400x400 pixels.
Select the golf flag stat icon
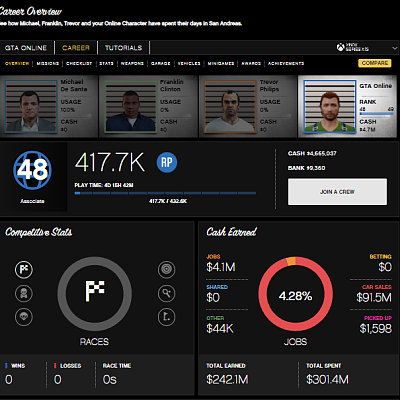click(166, 317)
